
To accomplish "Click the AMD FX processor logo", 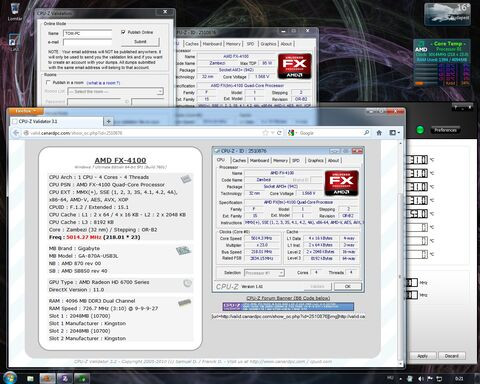I will coord(295,66).
